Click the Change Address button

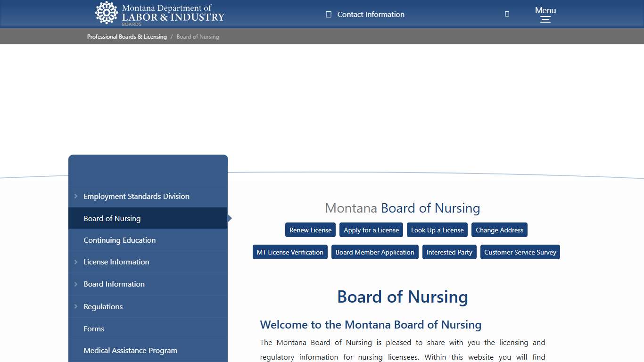tap(499, 230)
